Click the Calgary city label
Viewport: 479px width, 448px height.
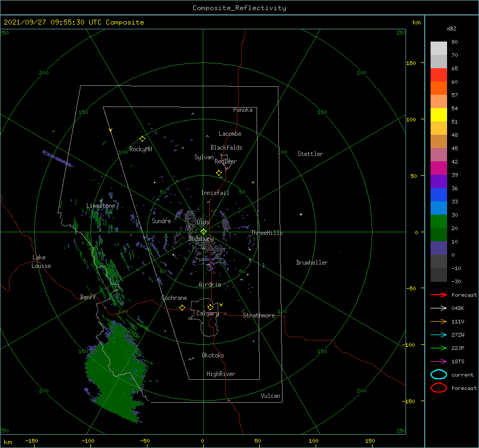[x=208, y=313]
